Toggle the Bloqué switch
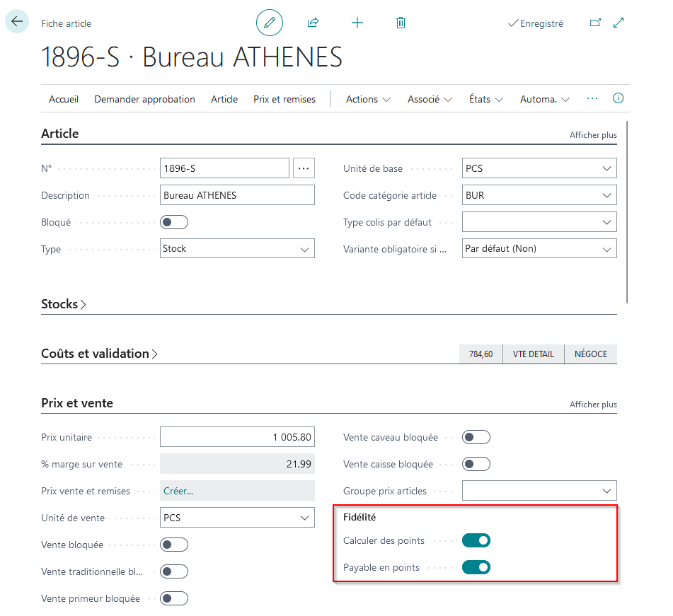This screenshot has height=616, width=673. (x=174, y=222)
